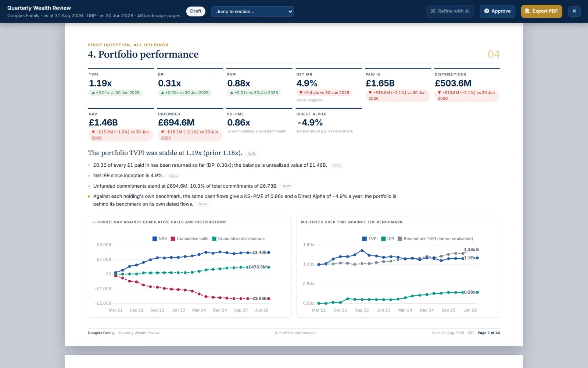This screenshot has height=368, width=588.
Task: Click the RVPI 0.88x value
Action: pyautogui.click(x=239, y=84)
